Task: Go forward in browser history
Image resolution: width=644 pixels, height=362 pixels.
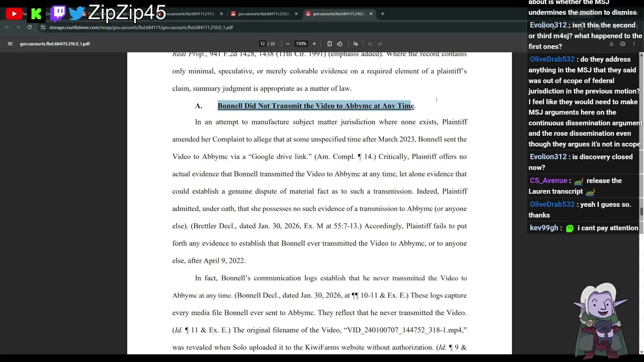Action: (x=18, y=27)
